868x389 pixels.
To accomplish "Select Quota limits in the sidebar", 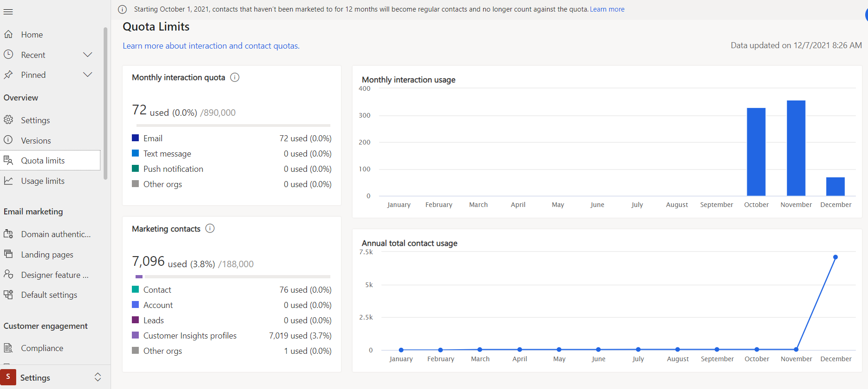I will point(43,160).
